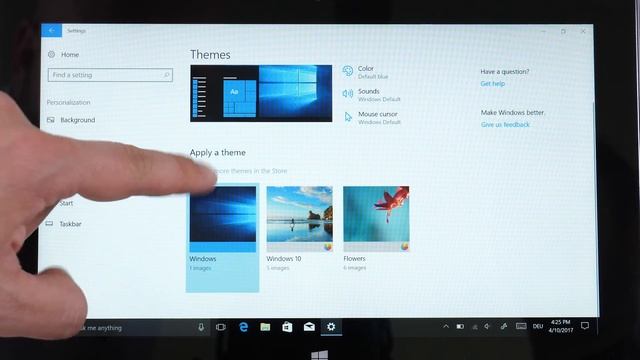Screen dimensions: 640x360
Task: Open the touch keyboard icon
Action: pos(521,326)
